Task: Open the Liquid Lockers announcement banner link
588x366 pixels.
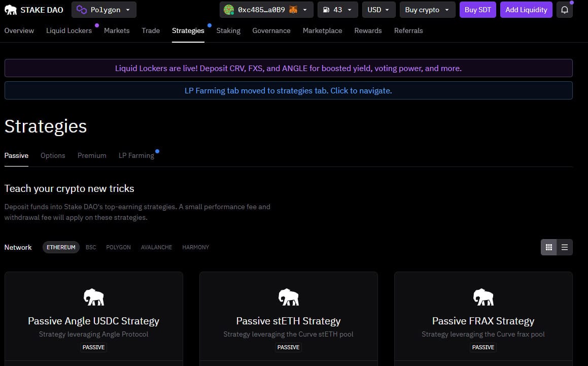Action: (x=288, y=68)
